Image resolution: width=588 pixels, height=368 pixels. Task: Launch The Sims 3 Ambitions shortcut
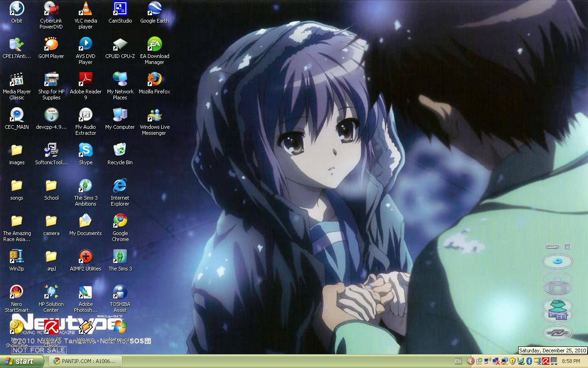(x=85, y=192)
